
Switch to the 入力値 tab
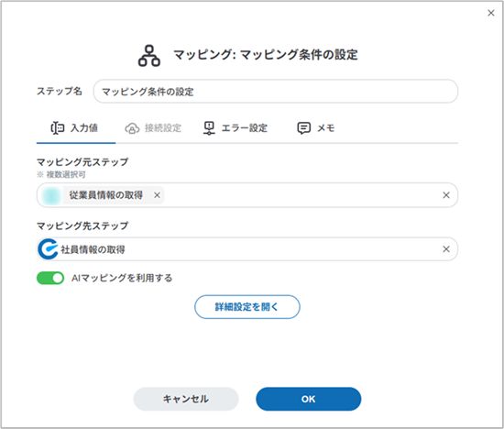[x=76, y=128]
